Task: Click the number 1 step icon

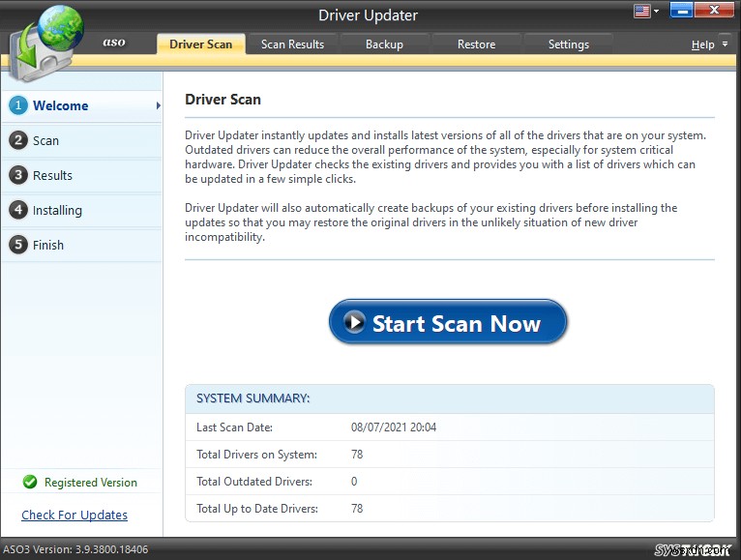Action: 18,104
